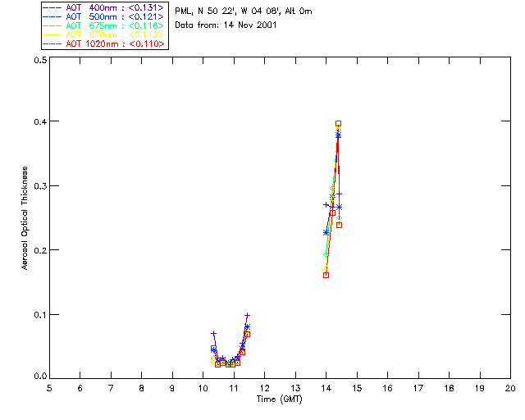Click the leftmost purple plus marker near 0.07
The image size is (525, 420).
click(x=213, y=333)
